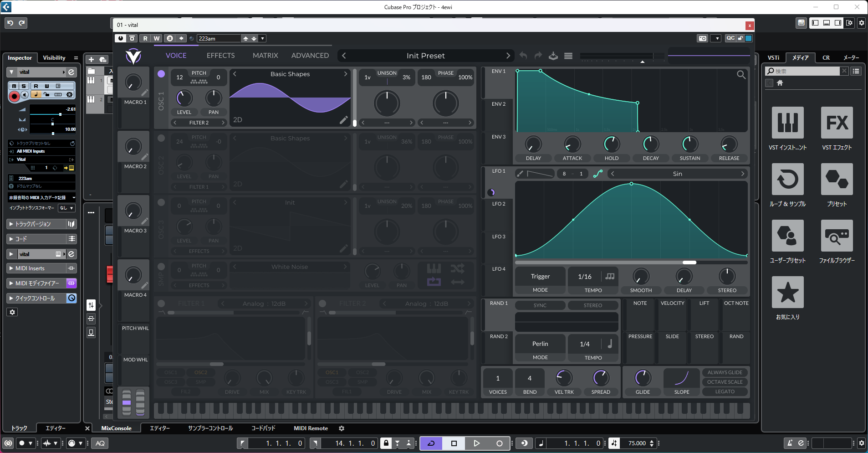Viewport: 868px width, 453px height.
Task: Enable oscillator 2 power toggle
Action: pos(161,138)
